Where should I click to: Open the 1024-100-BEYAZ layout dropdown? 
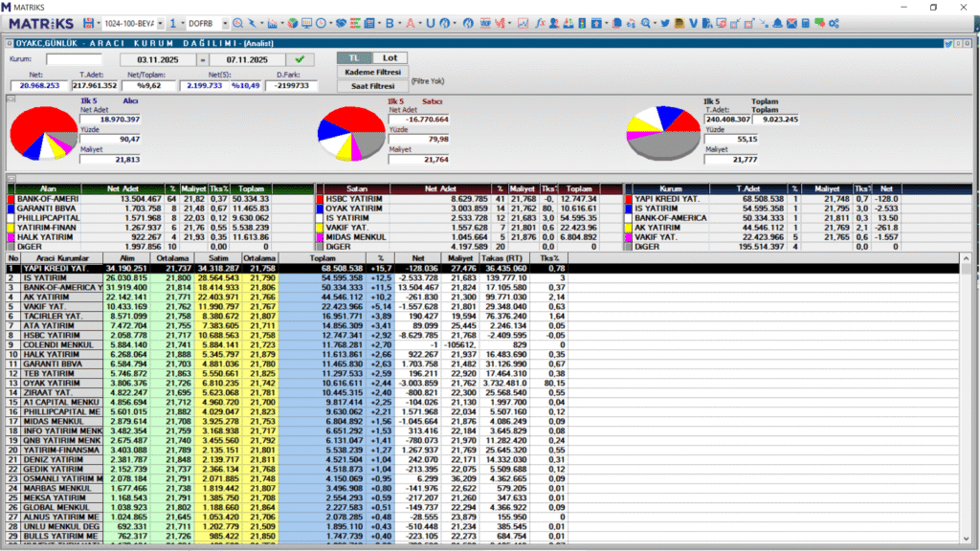coord(159,22)
